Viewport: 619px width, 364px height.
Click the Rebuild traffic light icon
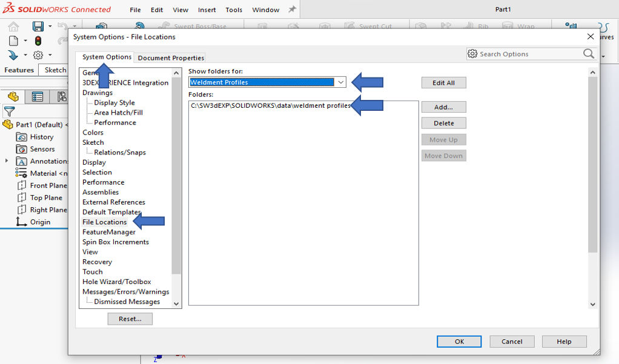(38, 41)
